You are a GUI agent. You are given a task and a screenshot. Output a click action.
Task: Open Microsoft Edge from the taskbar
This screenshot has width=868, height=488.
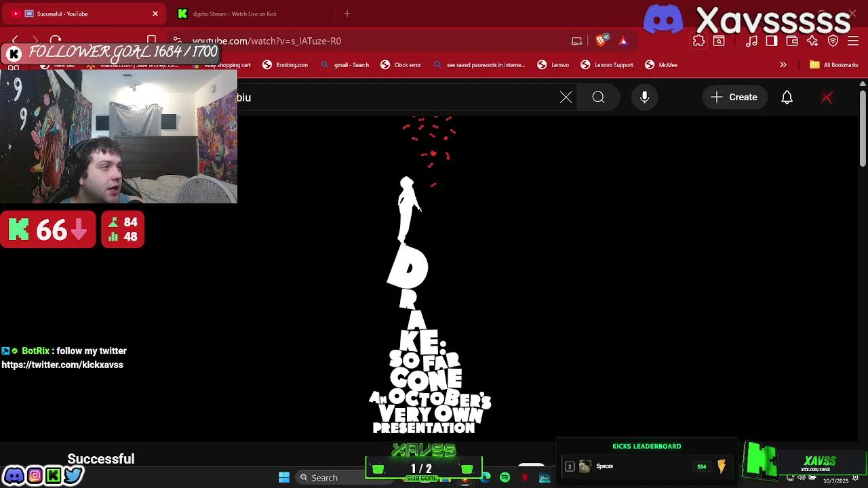click(x=486, y=478)
